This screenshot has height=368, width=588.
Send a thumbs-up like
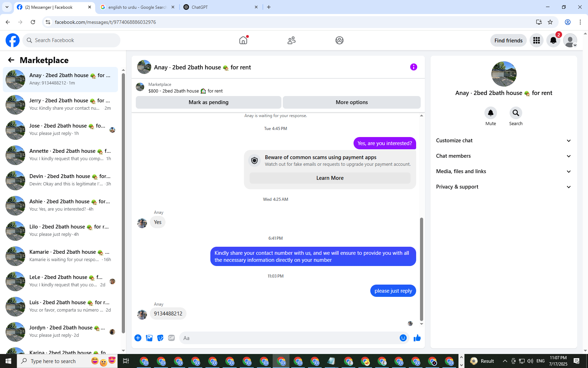417,338
